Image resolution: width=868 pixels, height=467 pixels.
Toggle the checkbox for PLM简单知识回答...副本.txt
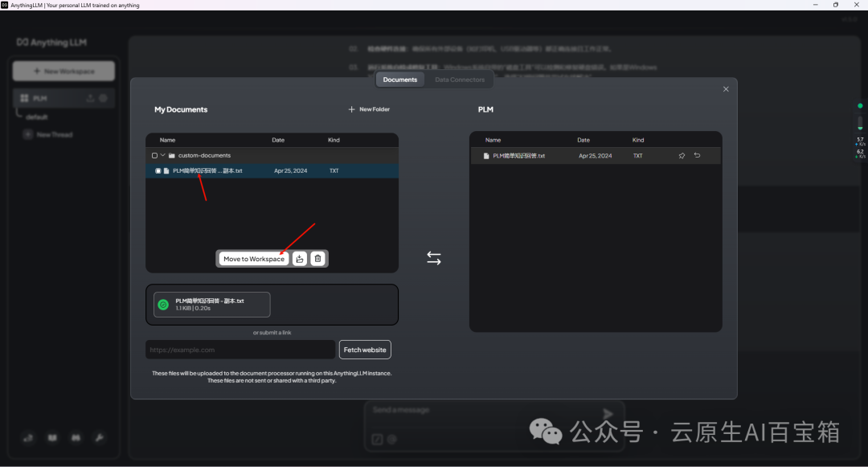(x=158, y=171)
